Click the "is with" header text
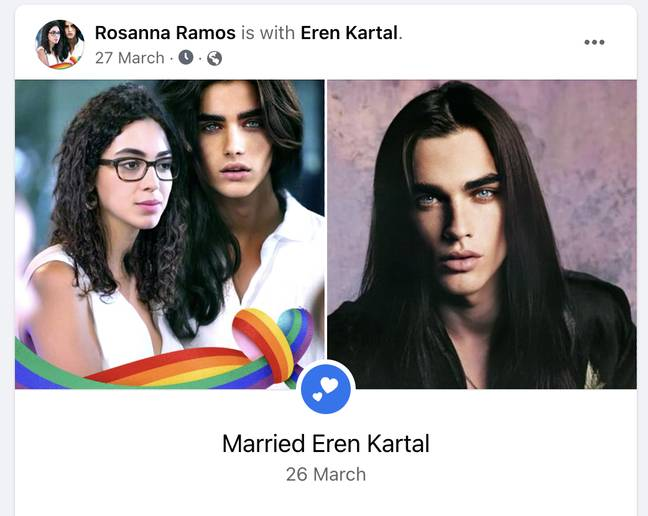 click(x=268, y=33)
